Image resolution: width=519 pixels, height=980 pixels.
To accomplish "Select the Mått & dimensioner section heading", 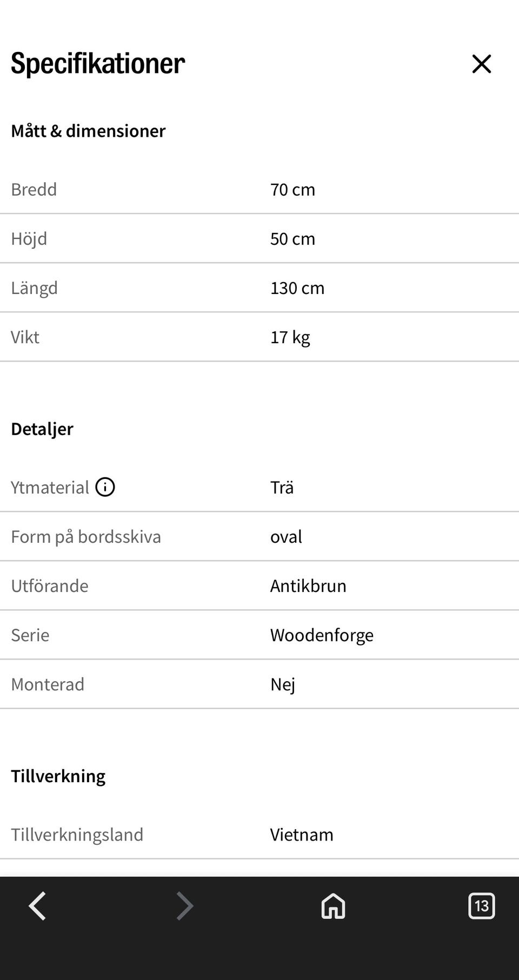I will [88, 131].
